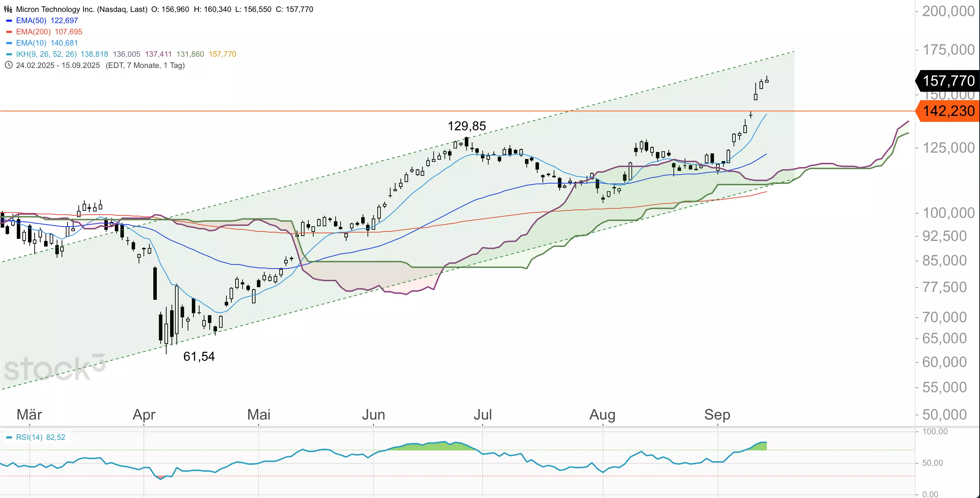Click the IKH legend color marker
980x498 pixels.
[9, 54]
